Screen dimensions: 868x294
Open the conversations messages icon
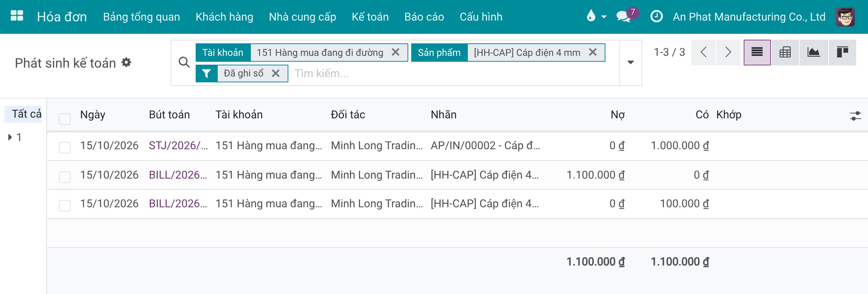[x=624, y=17]
